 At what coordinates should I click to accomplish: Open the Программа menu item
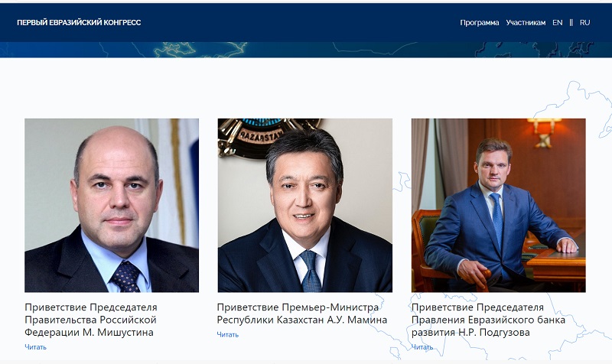coord(480,23)
